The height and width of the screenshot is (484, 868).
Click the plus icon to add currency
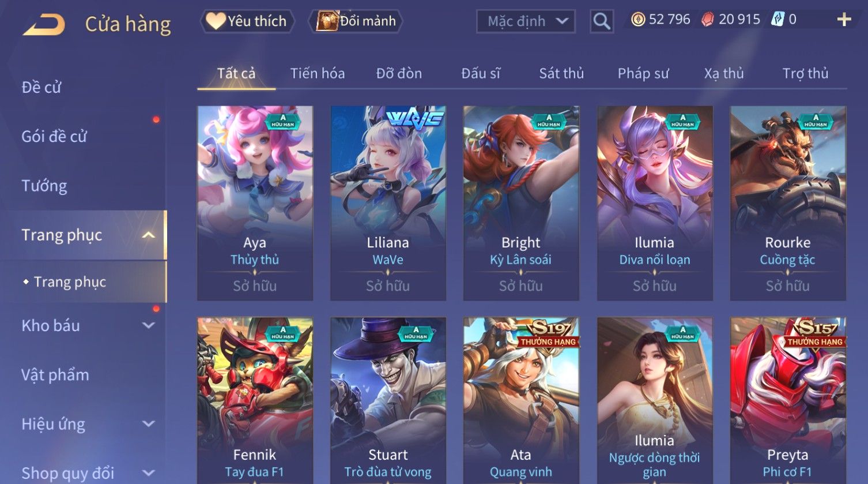(844, 20)
